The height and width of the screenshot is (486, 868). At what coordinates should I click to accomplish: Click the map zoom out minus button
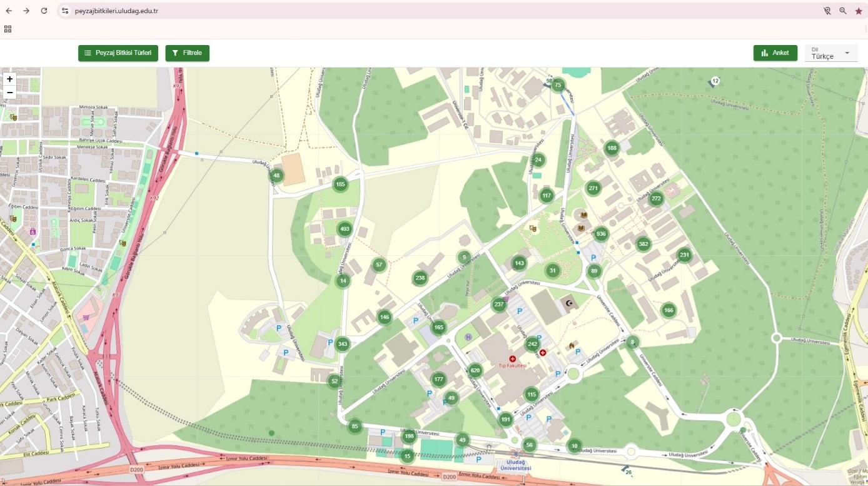[x=10, y=93]
